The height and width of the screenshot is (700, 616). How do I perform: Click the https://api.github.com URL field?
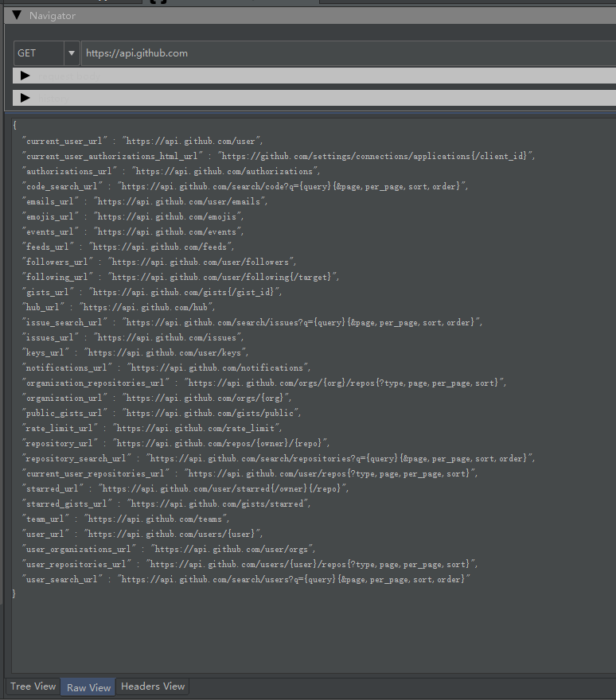coord(349,53)
